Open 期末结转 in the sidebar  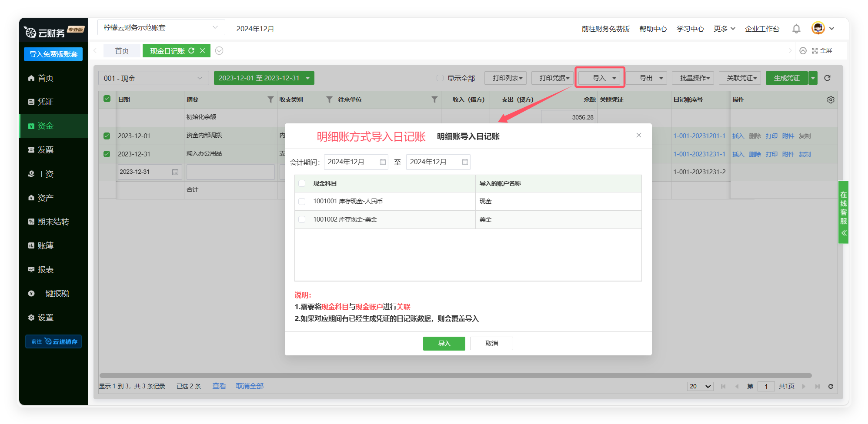53,222
